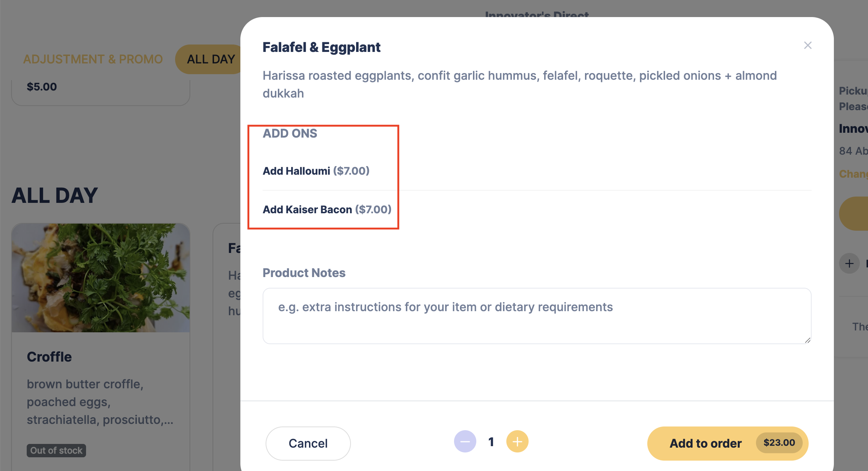Click Add to order for $23.00
Viewport: 868px width, 471px height.
coord(727,443)
